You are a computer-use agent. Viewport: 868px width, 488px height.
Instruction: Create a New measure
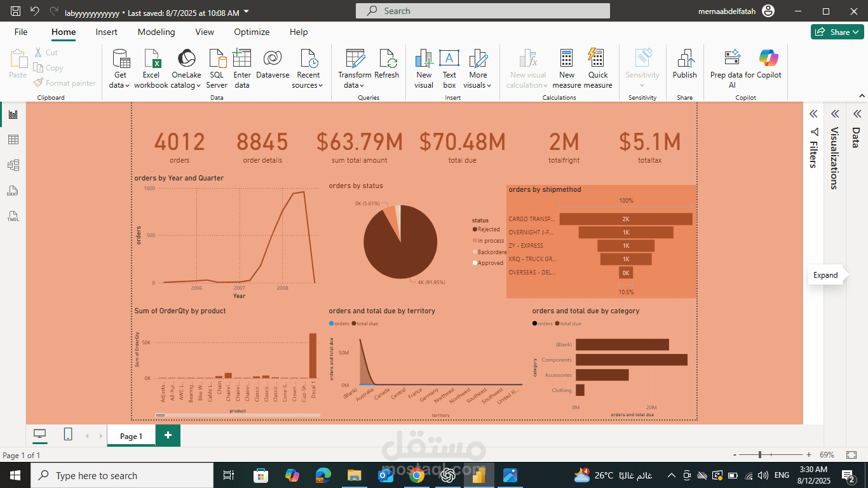click(567, 69)
